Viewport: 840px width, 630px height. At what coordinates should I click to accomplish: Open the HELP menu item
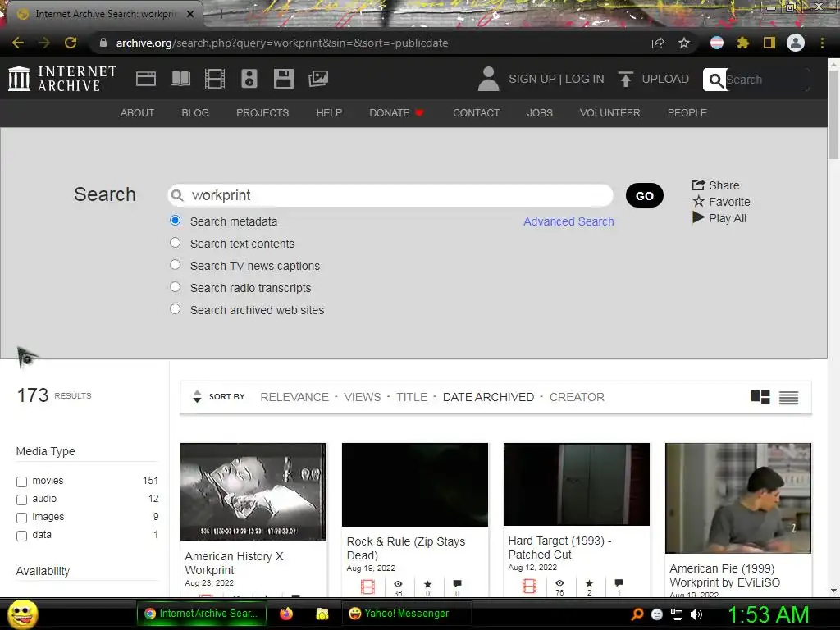click(x=329, y=113)
